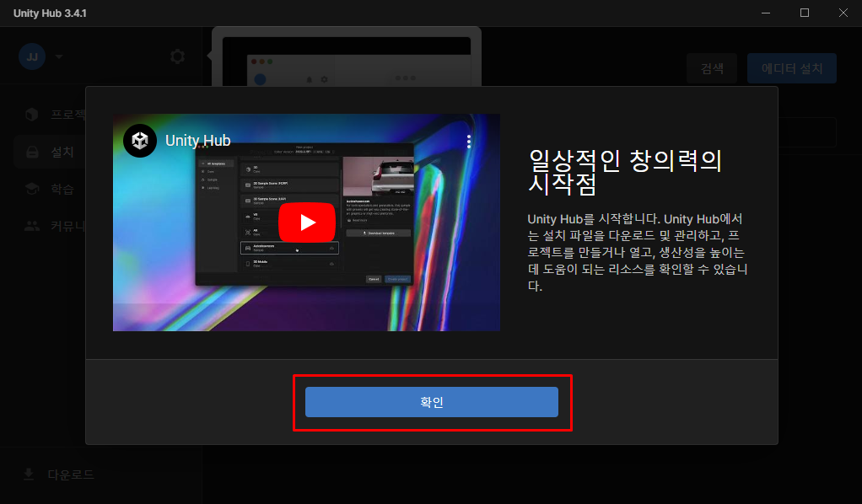Click the 설치 lock-shaped sidebar icon
Image resolution: width=862 pixels, height=504 pixels.
point(32,152)
